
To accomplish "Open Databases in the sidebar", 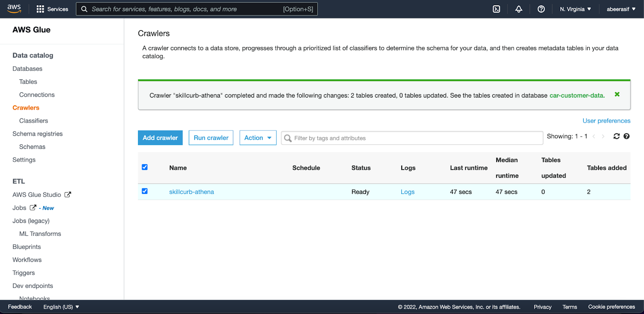I will coord(27,69).
